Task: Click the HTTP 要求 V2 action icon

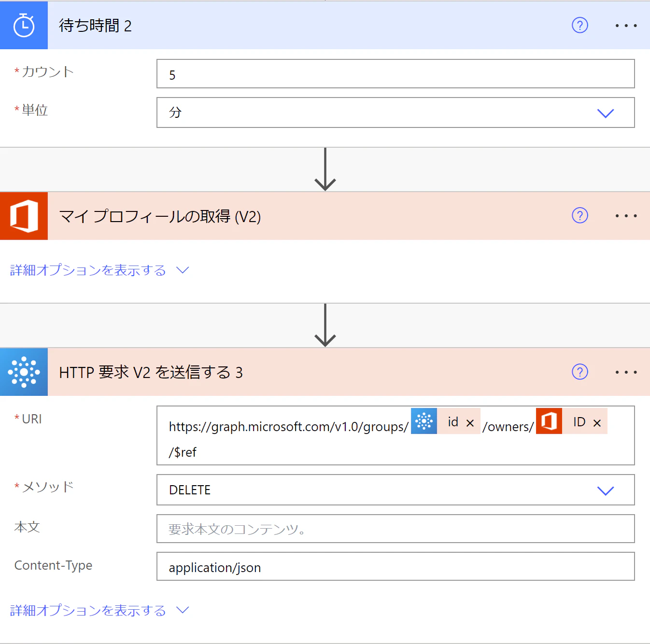Action: (24, 372)
